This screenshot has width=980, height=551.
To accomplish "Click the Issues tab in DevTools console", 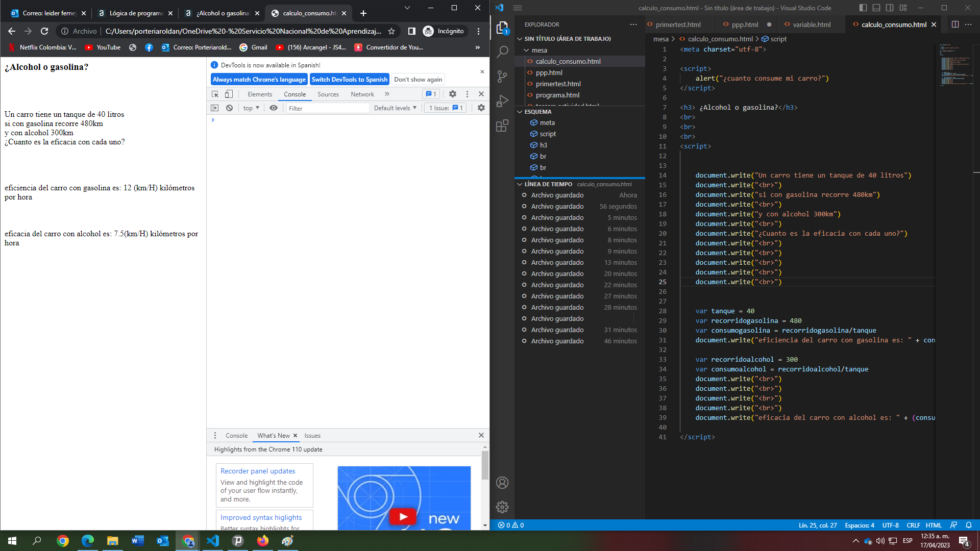I will coord(312,435).
